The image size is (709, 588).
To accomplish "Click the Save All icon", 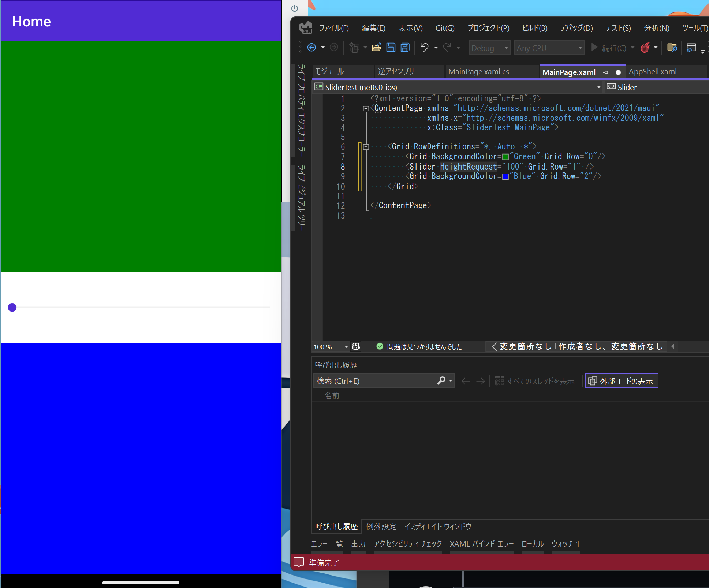I will (404, 48).
